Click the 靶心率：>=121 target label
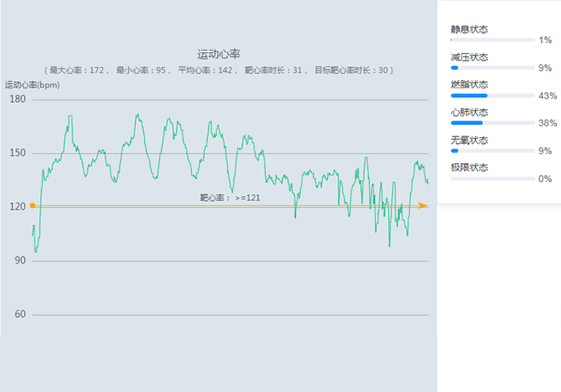The width and height of the screenshot is (561, 392). (x=230, y=197)
